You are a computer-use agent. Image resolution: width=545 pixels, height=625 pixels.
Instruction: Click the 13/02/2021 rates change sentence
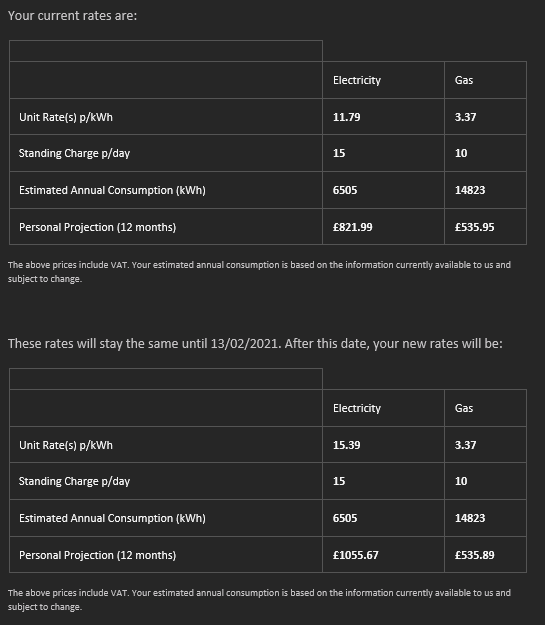tap(255, 344)
